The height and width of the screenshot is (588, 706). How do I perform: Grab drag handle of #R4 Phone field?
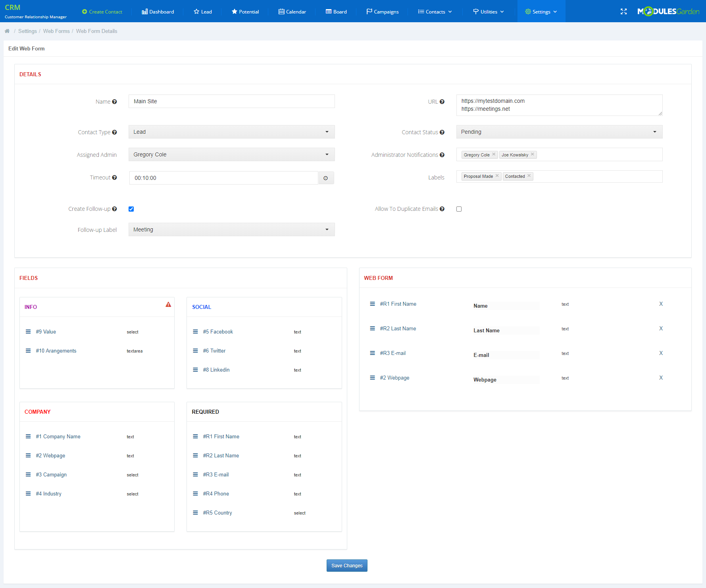195,494
